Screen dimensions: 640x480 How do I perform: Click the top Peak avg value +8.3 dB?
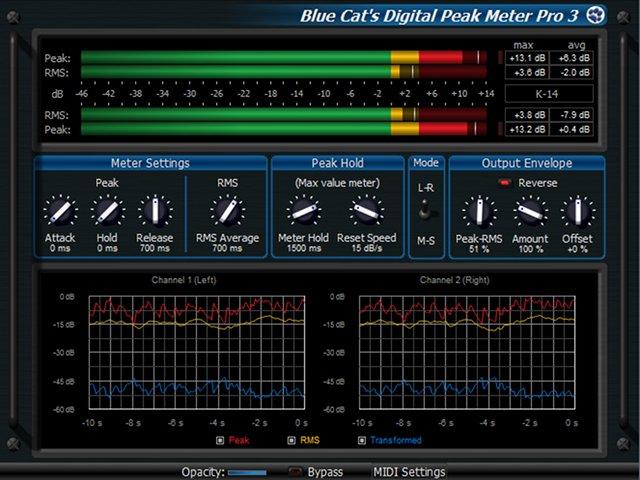tap(571, 58)
